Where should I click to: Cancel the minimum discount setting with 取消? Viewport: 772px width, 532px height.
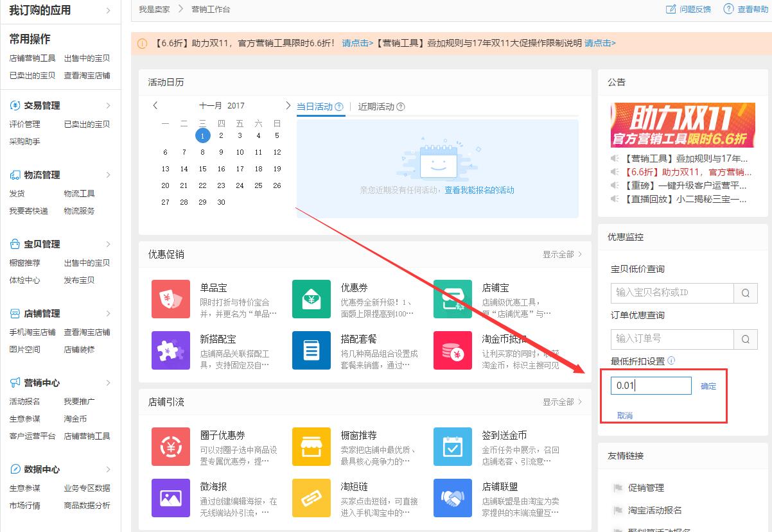click(625, 416)
